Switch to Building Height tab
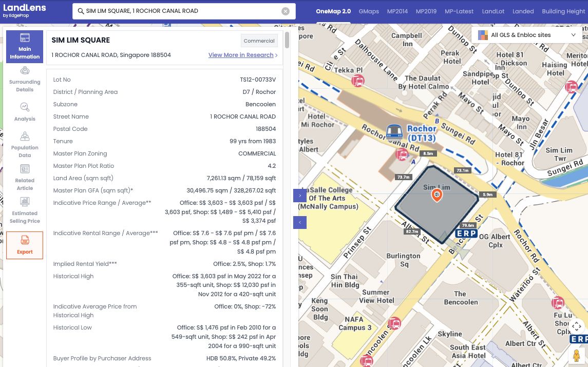The image size is (588, 367). click(563, 11)
